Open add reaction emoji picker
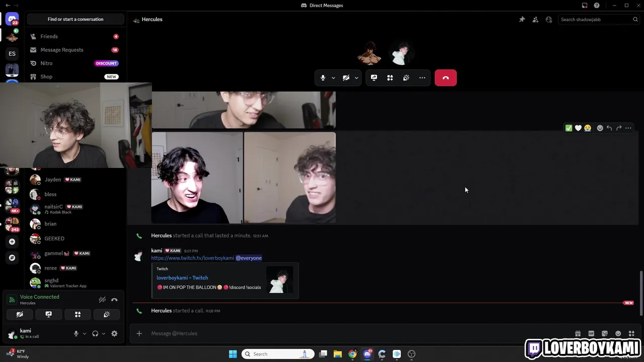The height and width of the screenshot is (362, 644). tap(600, 128)
